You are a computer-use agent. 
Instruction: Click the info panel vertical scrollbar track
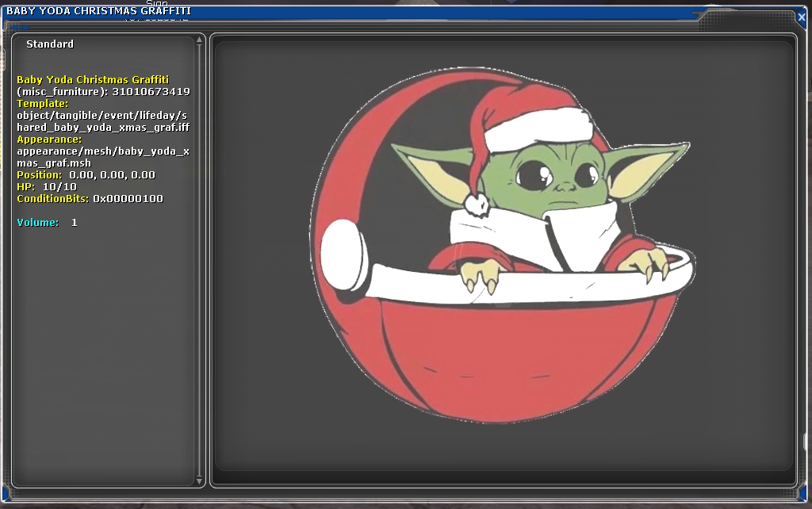pyautogui.click(x=199, y=261)
